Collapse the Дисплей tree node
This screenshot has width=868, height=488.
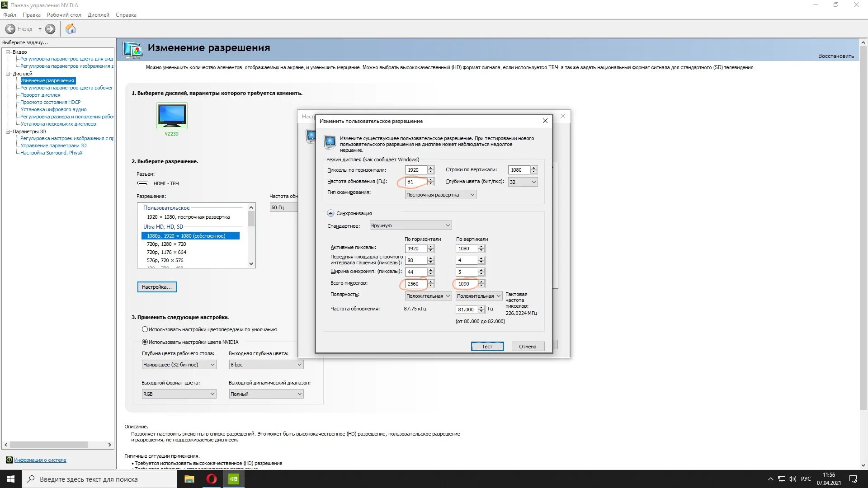(x=8, y=74)
